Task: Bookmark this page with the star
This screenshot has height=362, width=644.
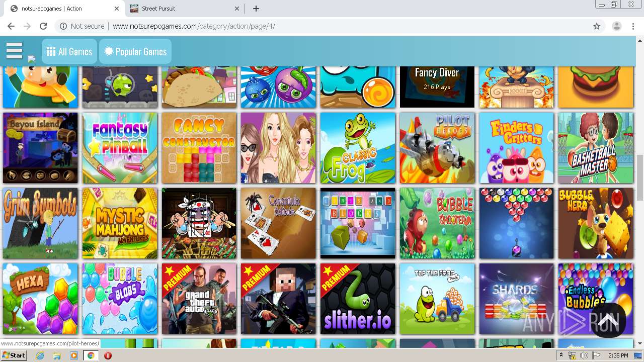Action: tap(597, 26)
